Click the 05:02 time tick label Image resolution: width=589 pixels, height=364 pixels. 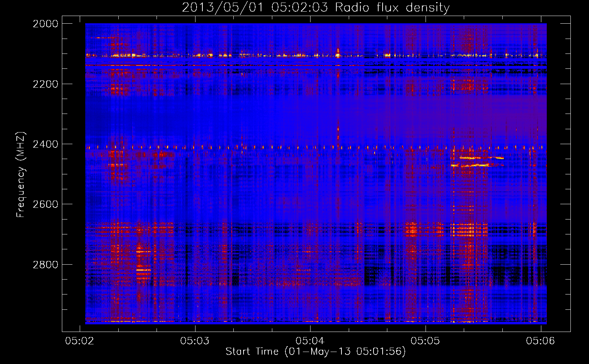point(80,341)
